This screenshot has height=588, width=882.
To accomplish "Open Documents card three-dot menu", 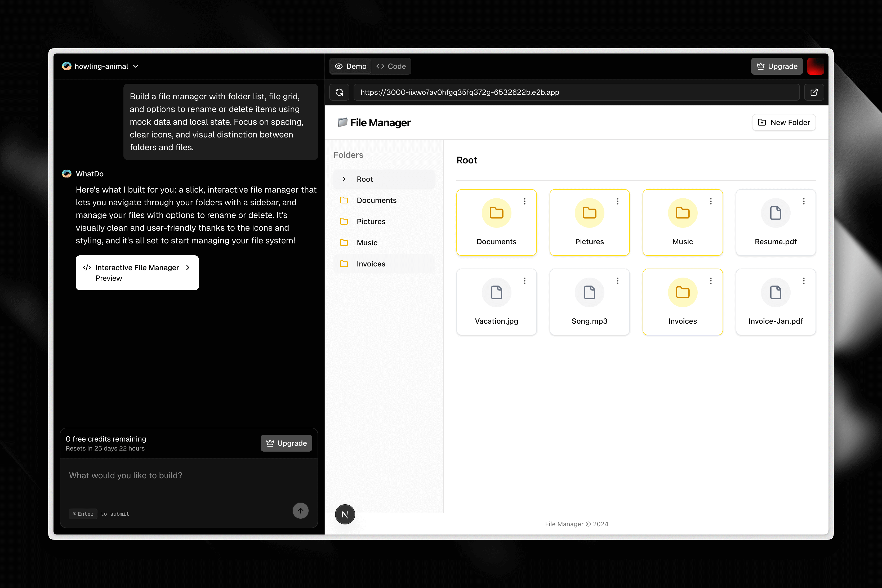I will click(525, 201).
